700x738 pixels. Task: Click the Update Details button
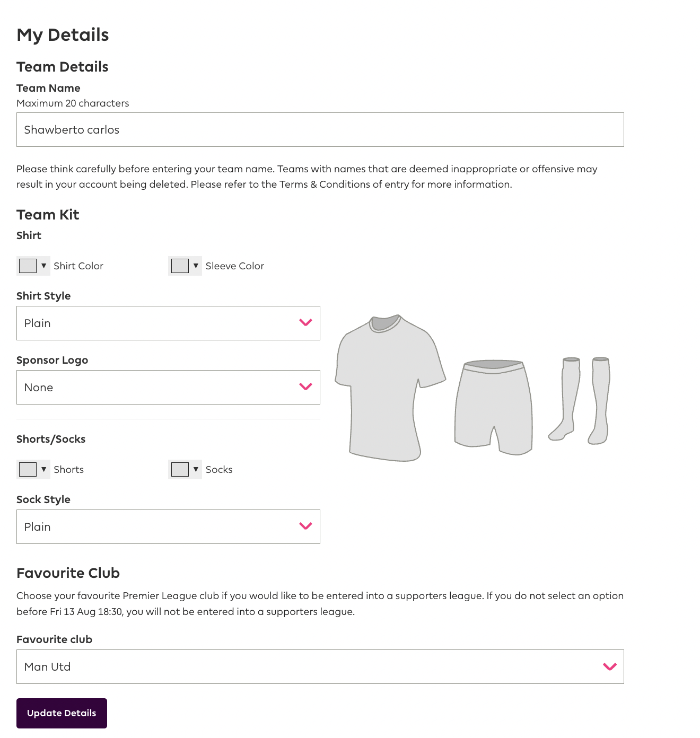62,713
